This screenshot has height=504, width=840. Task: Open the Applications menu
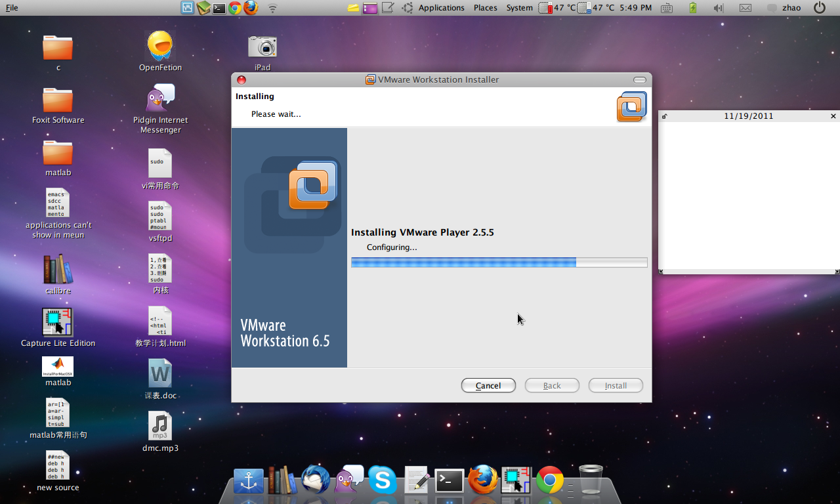click(x=442, y=8)
